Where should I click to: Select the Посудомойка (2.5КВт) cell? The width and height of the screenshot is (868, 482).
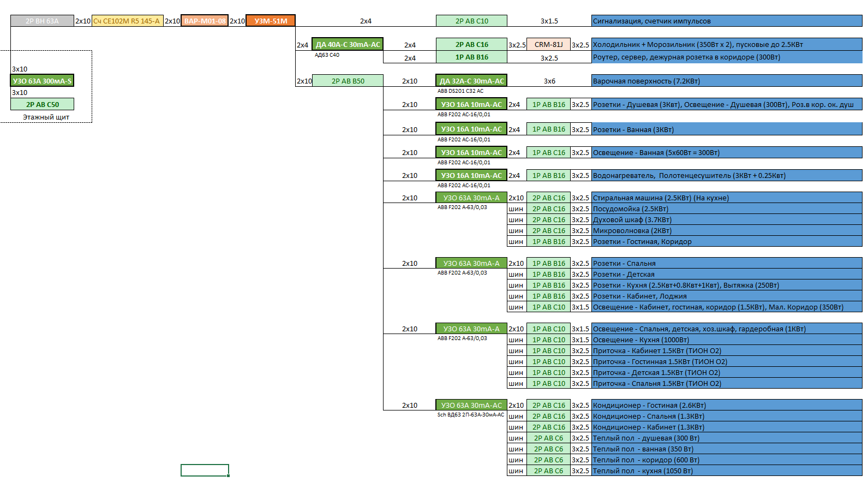(727, 209)
